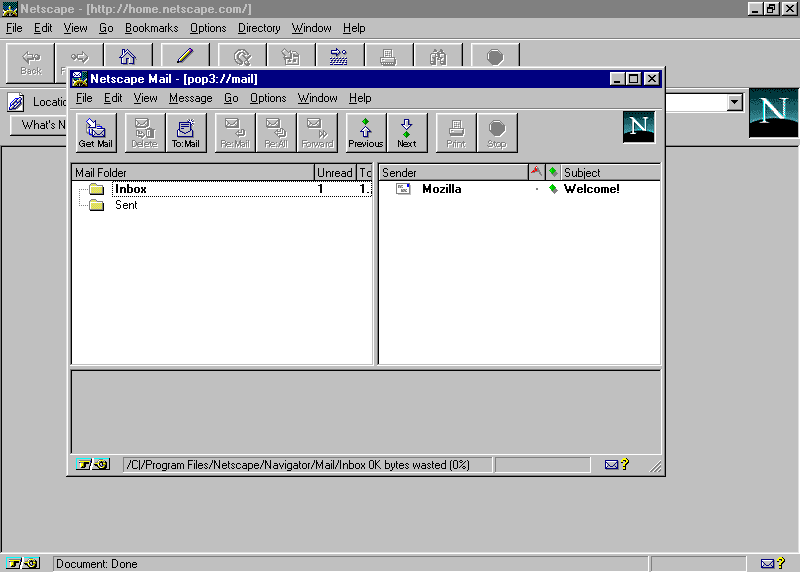The image size is (800, 572).
Task: Click the Netscape N logo in Mail window
Action: click(638, 127)
